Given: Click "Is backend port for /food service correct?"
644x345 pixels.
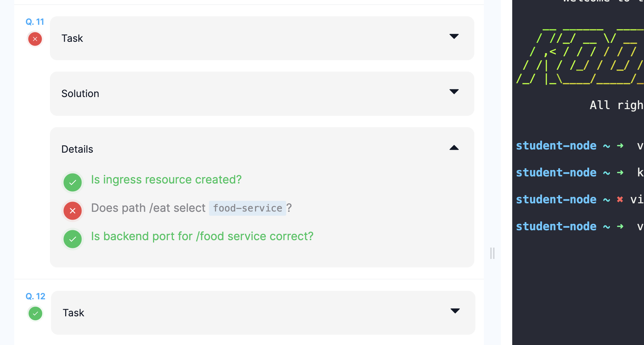Looking at the screenshot, I should (202, 236).
